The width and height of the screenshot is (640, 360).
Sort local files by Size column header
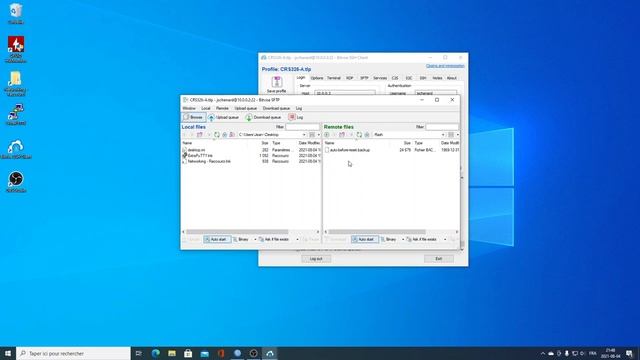click(265, 143)
